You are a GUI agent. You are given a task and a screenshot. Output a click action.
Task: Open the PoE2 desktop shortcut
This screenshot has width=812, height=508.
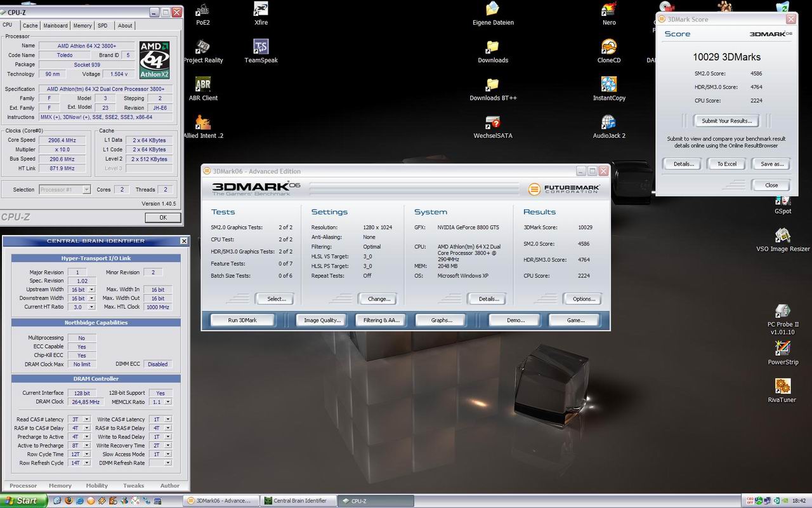coord(203,10)
